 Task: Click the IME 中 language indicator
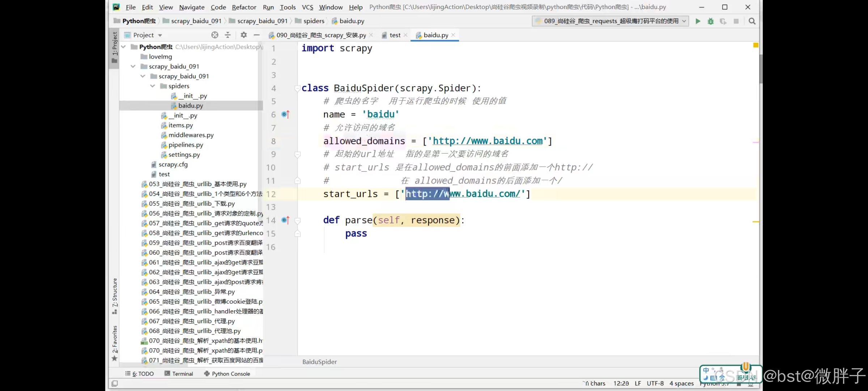click(706, 370)
